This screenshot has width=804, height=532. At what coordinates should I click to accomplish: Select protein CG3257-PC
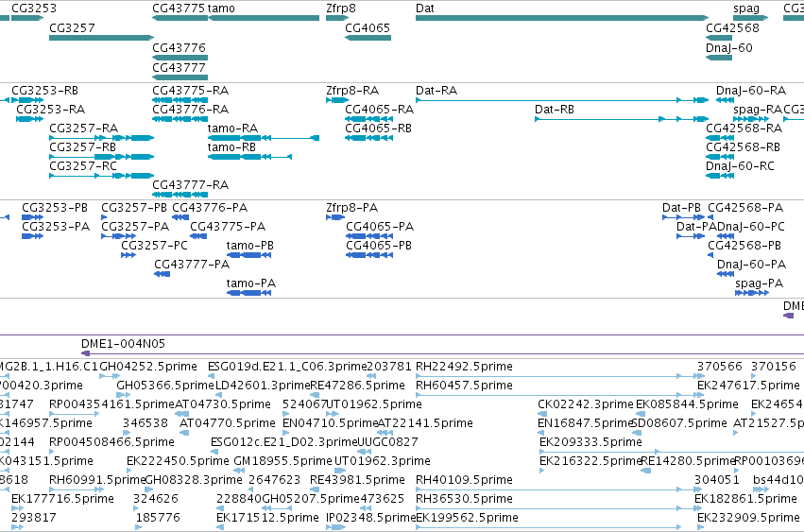click(154, 246)
